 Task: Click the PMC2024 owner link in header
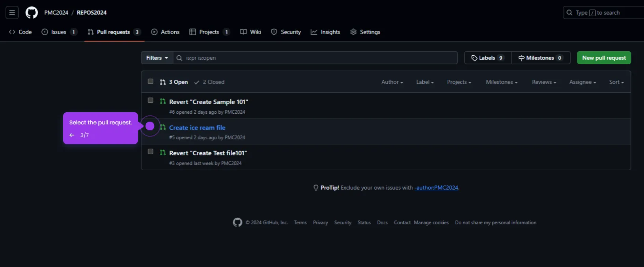coord(56,13)
